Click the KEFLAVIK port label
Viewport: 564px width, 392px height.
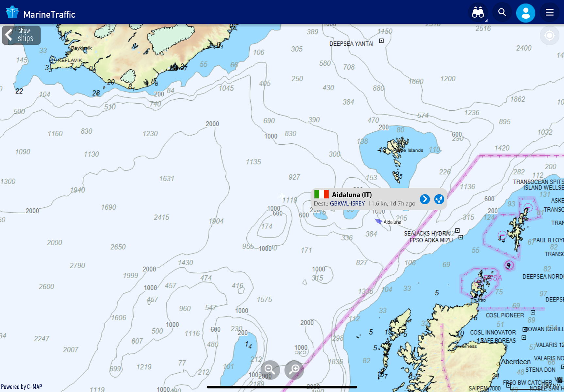(x=70, y=60)
